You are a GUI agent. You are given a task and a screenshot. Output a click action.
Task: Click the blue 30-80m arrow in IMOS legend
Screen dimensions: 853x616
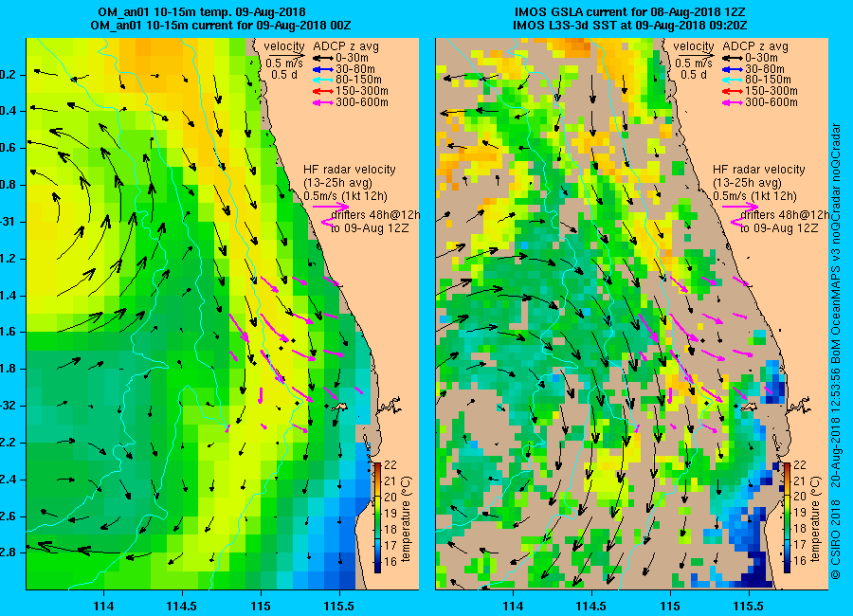click(x=732, y=69)
